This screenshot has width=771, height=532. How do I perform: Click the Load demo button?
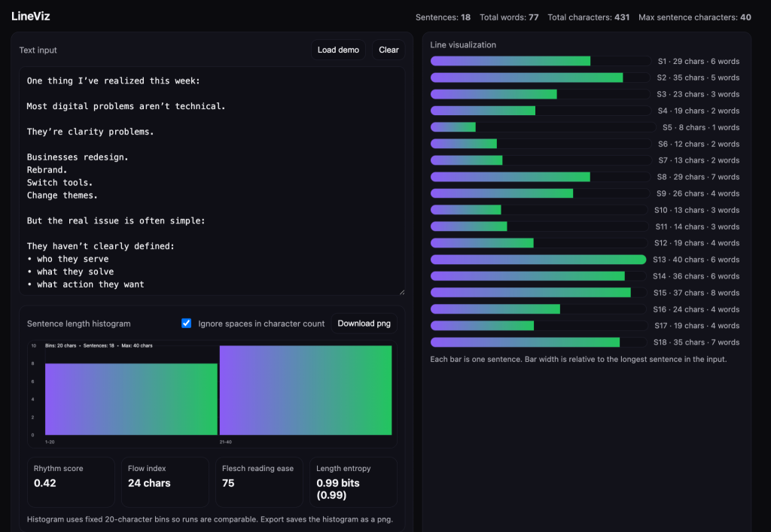[338, 50]
